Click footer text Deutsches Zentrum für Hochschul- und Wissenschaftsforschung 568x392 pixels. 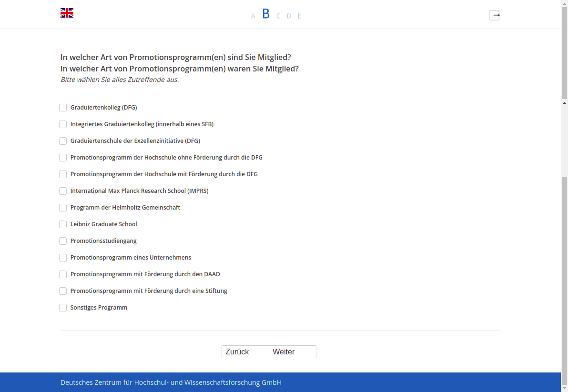click(171, 382)
